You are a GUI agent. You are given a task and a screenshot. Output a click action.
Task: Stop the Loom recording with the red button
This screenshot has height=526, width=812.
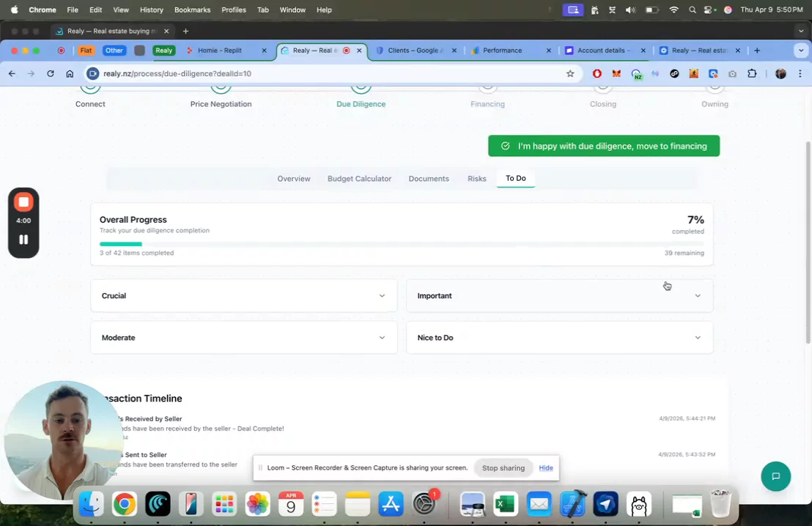pos(23,202)
